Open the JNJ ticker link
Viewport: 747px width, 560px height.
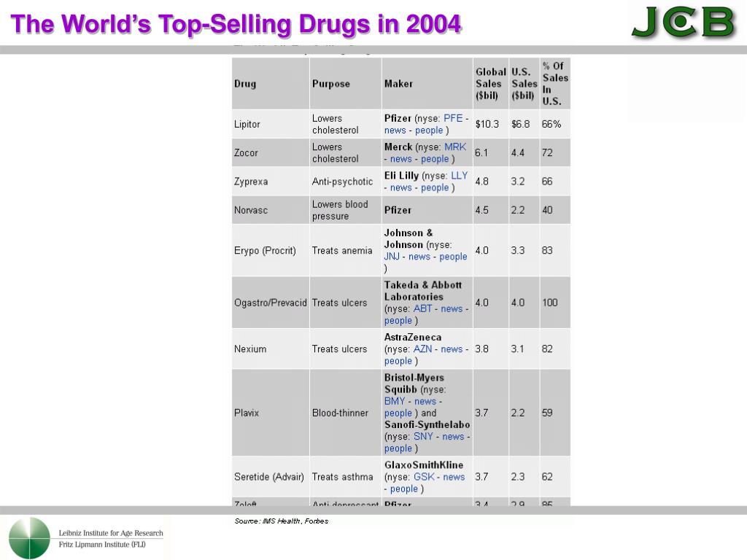(392, 256)
